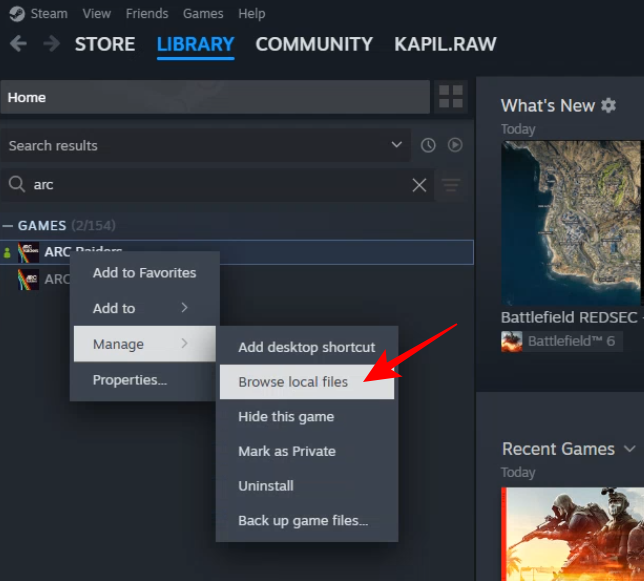
Task: Open the Battlefield REDSEC news thumbnail
Action: pyautogui.click(x=572, y=222)
